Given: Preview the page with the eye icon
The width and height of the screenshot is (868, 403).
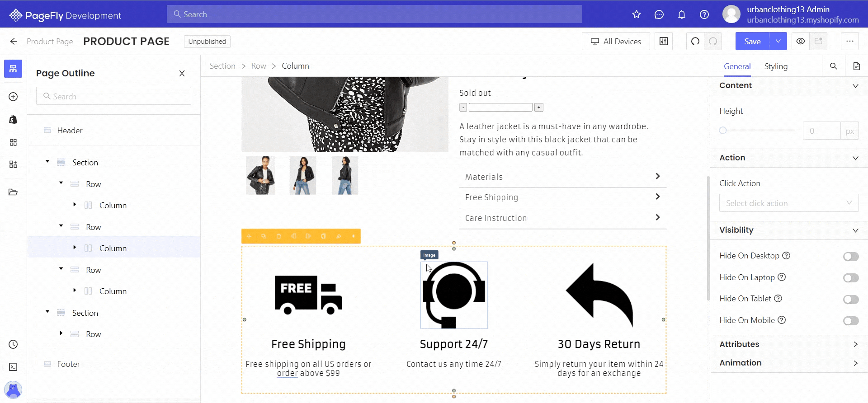Looking at the screenshot, I should pos(801,41).
